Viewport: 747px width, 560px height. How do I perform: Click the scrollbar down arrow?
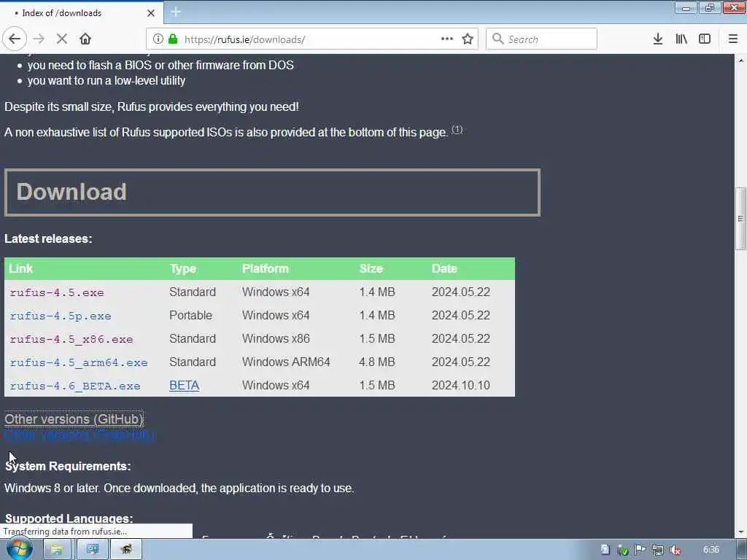[740, 532]
